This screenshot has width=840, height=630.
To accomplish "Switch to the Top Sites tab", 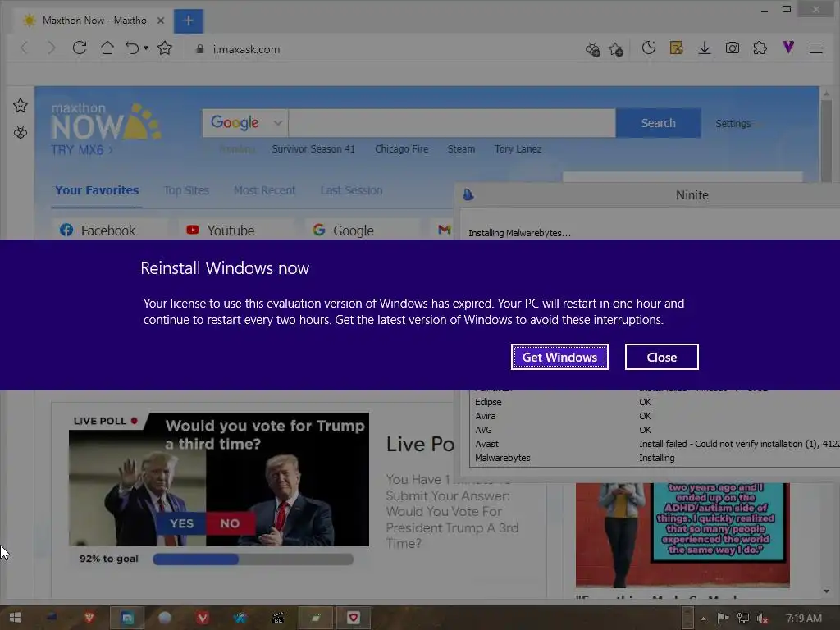I will point(186,190).
